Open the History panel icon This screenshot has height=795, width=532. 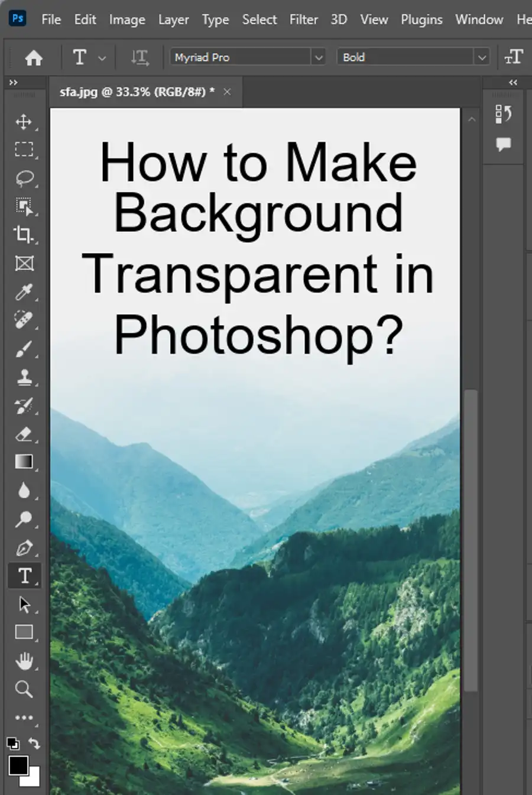click(503, 113)
